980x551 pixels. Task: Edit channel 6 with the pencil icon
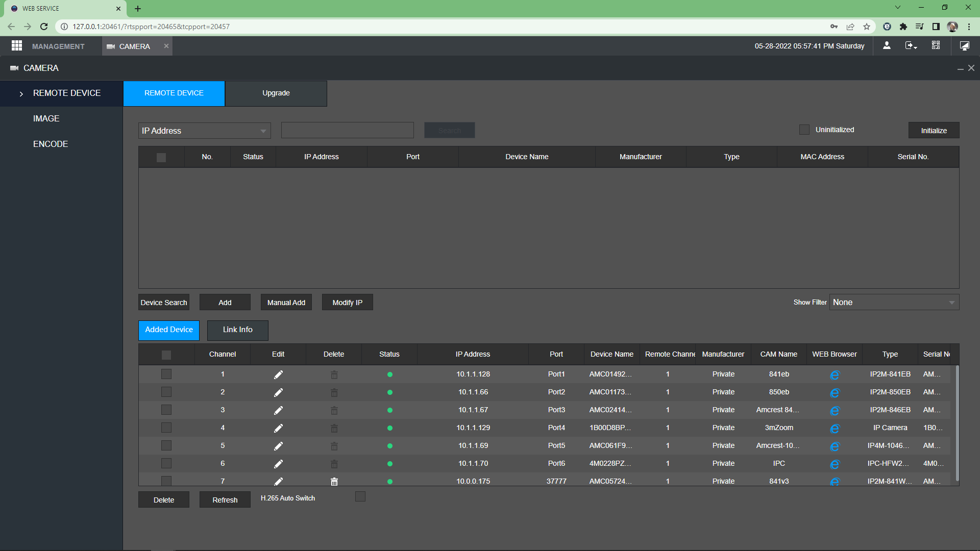(278, 464)
